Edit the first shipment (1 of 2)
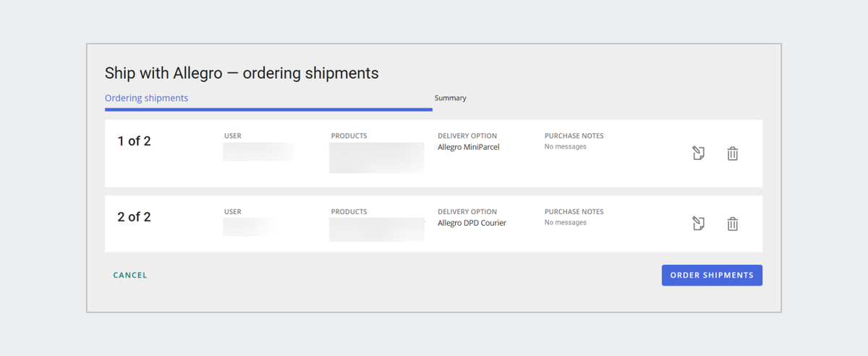Image resolution: width=868 pixels, height=356 pixels. 698,153
